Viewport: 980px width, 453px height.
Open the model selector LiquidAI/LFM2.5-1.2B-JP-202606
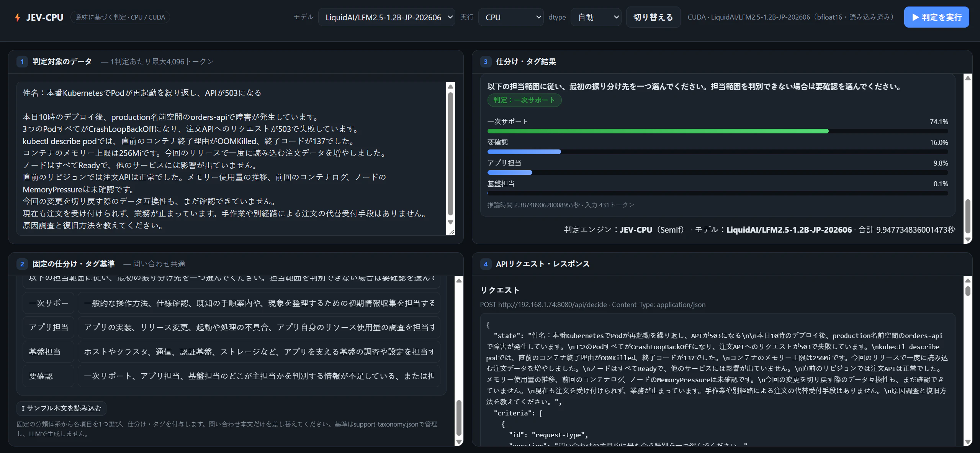point(386,17)
